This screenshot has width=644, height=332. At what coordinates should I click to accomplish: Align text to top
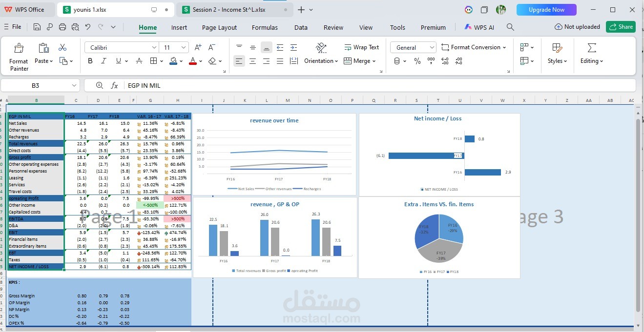pyautogui.click(x=239, y=47)
